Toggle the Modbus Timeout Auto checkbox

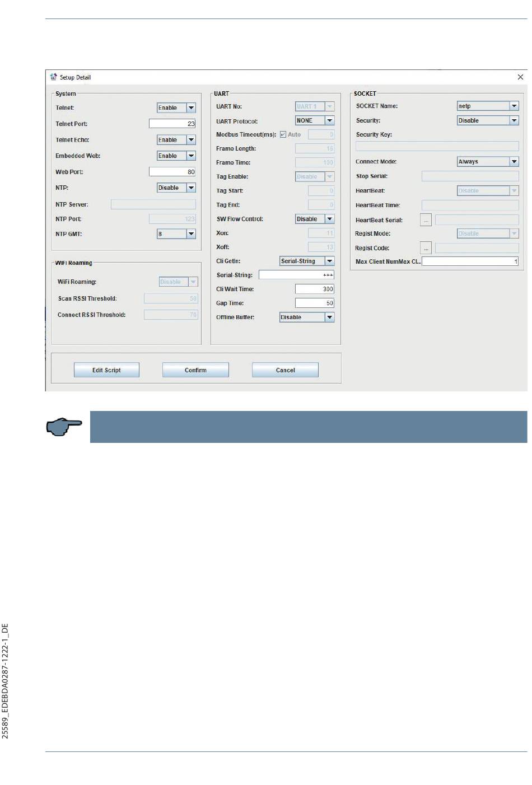pyautogui.click(x=283, y=134)
